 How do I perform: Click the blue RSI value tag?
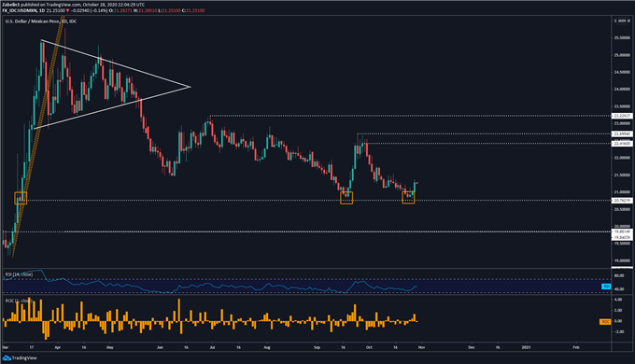pyautogui.click(x=606, y=287)
